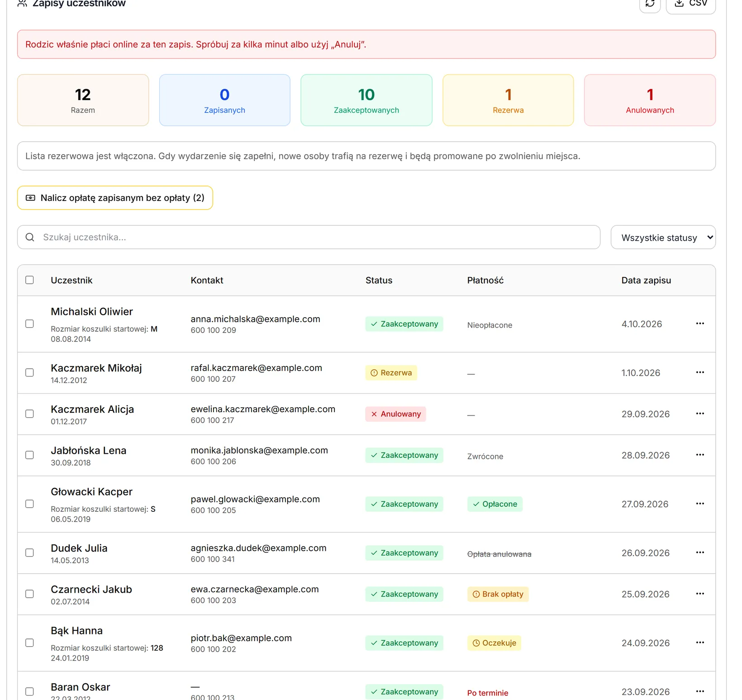The width and height of the screenshot is (742, 700).
Task: Open row actions menu for Baran Oskar
Action: click(700, 691)
